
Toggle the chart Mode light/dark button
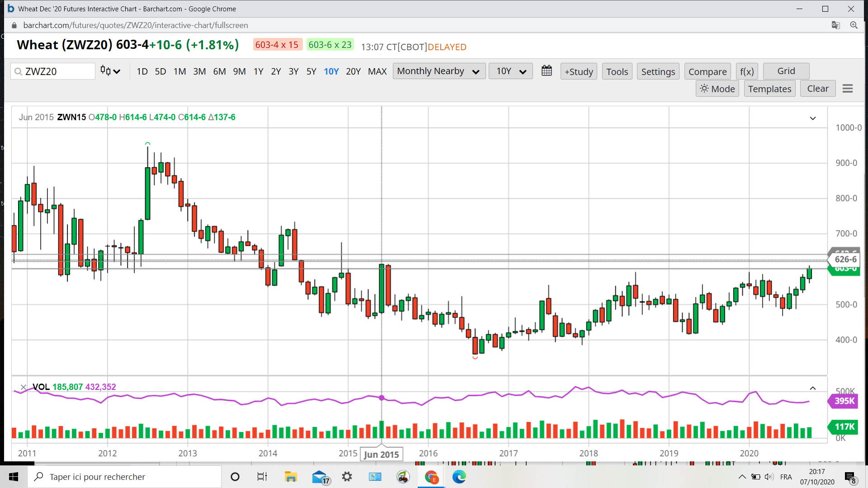(x=717, y=89)
